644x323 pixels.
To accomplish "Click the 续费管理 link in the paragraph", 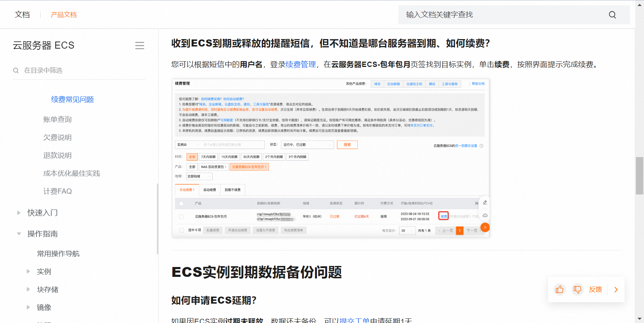I will pyautogui.click(x=301, y=64).
